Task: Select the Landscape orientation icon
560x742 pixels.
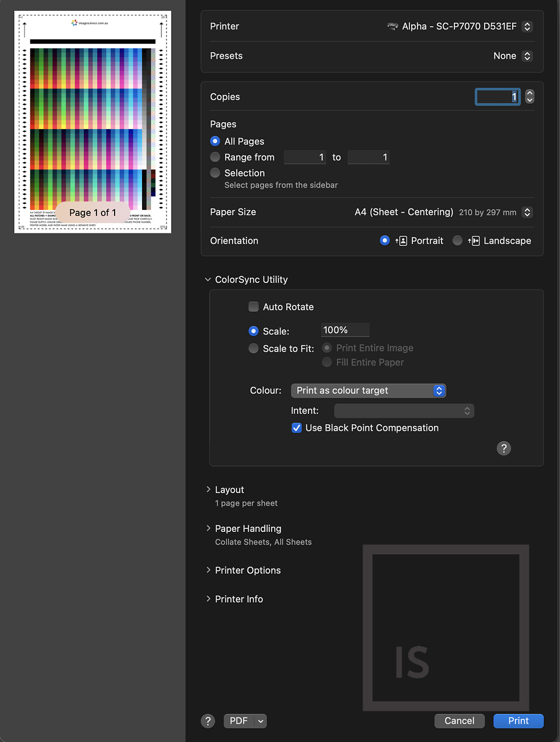Action: click(474, 240)
